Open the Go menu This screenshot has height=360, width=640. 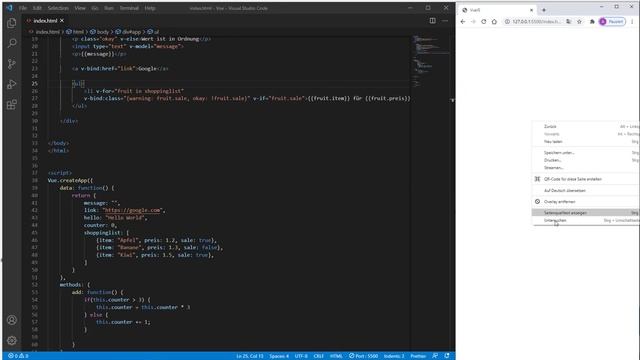tap(95, 8)
